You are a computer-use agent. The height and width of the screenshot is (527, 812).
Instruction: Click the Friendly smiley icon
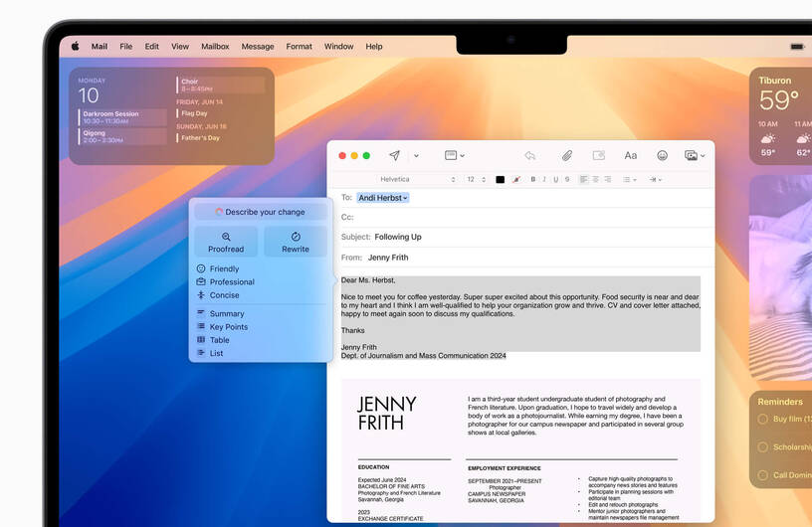pos(201,268)
